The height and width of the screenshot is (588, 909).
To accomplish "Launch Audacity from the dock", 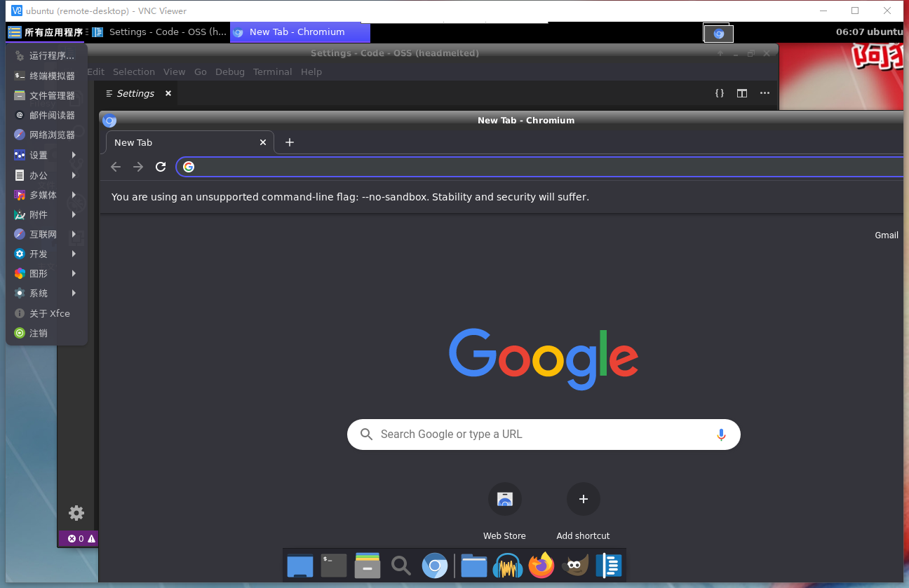I will (x=508, y=566).
